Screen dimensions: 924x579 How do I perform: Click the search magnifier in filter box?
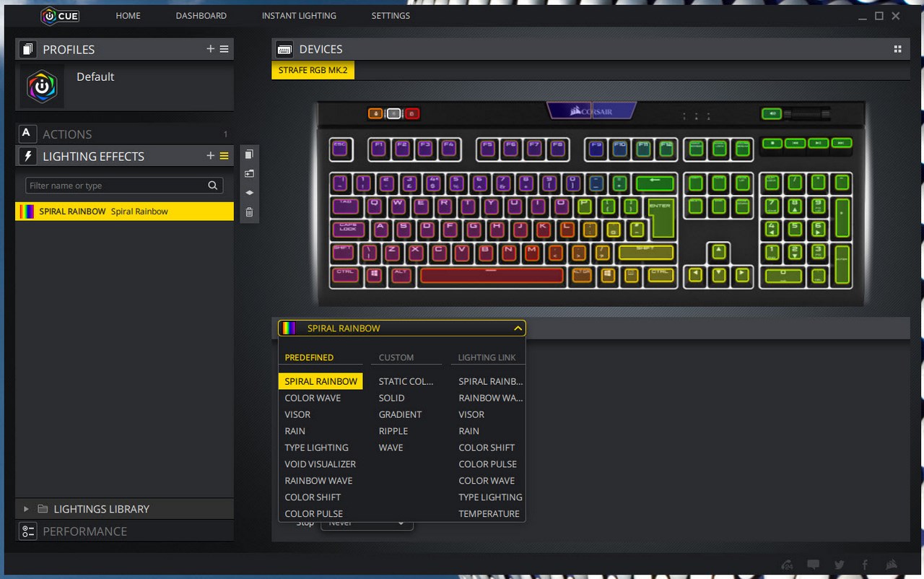pyautogui.click(x=213, y=186)
